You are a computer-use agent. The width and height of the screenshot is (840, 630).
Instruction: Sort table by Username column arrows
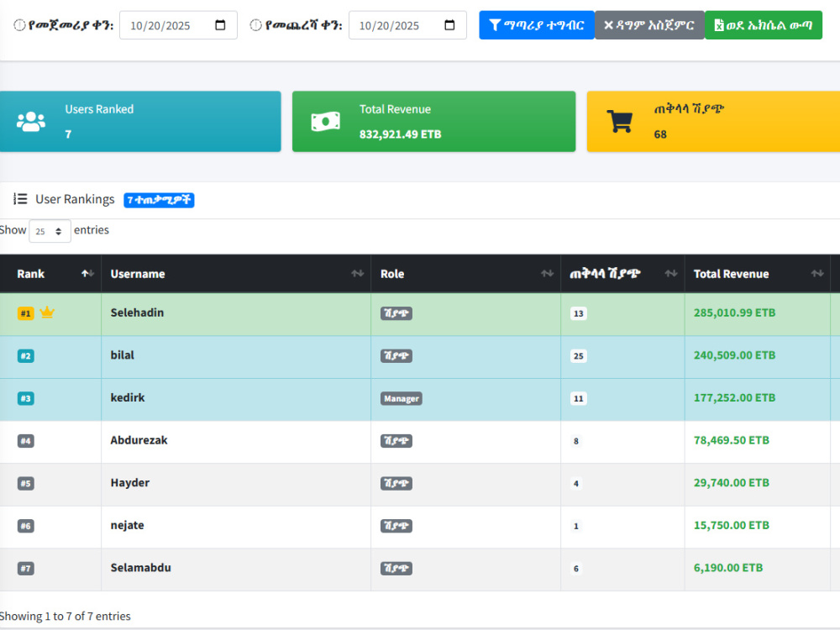coord(357,274)
